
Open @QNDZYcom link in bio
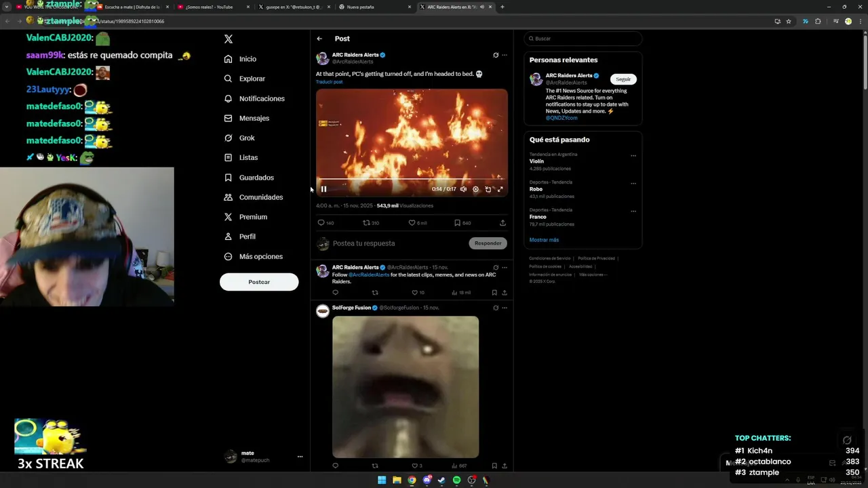pyautogui.click(x=561, y=118)
